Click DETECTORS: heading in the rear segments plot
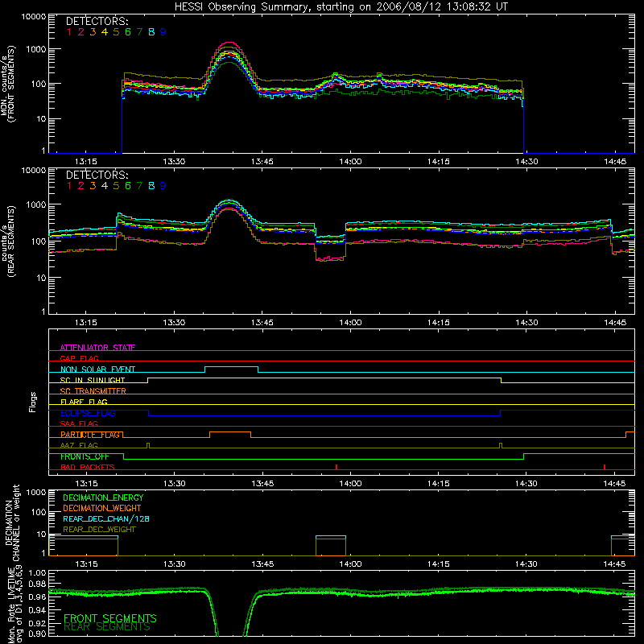 (x=97, y=175)
